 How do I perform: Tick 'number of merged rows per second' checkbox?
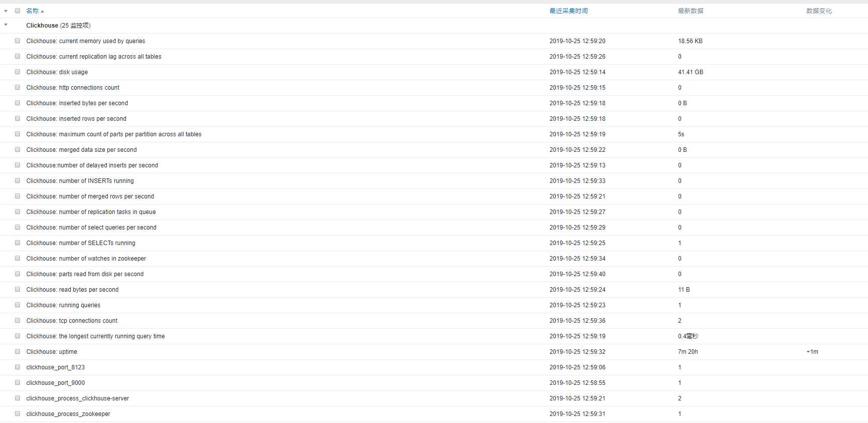coord(18,196)
